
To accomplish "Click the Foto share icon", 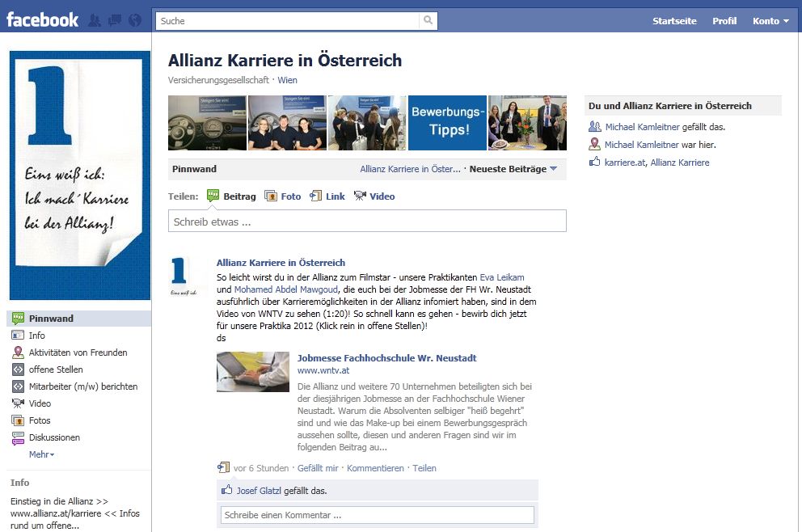I will (271, 196).
